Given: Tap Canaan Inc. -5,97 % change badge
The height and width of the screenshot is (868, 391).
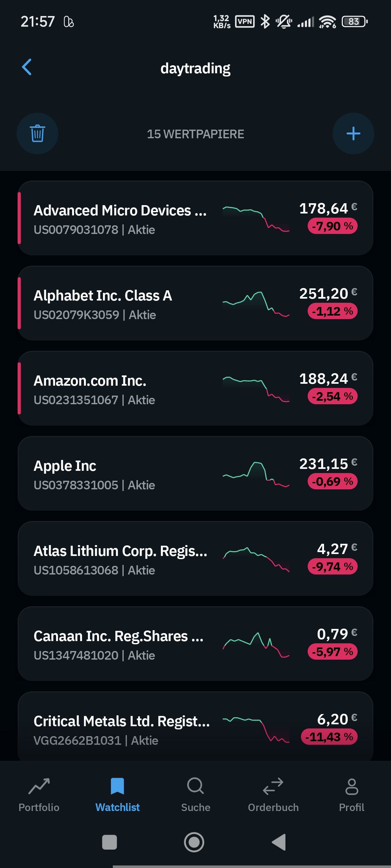Looking at the screenshot, I should 332,652.
